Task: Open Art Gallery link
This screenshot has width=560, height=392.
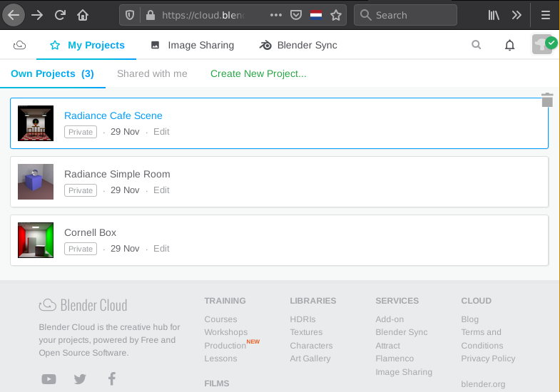Action: tap(310, 359)
